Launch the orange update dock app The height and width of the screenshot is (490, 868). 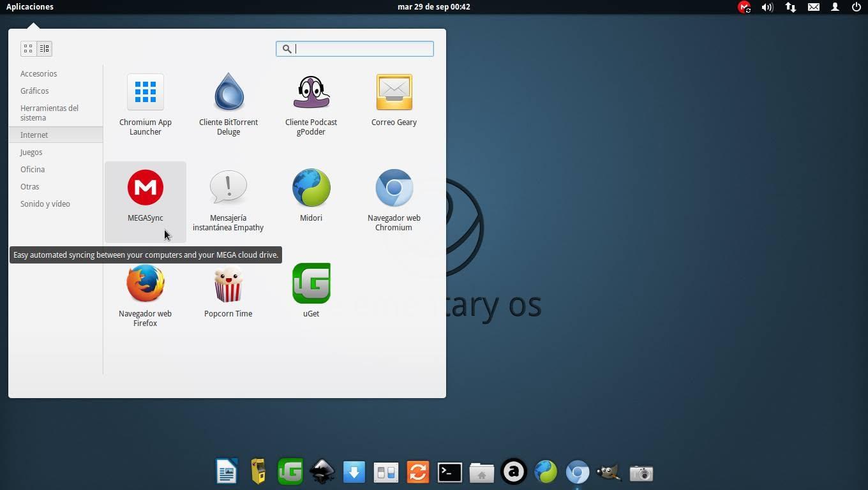pos(418,472)
